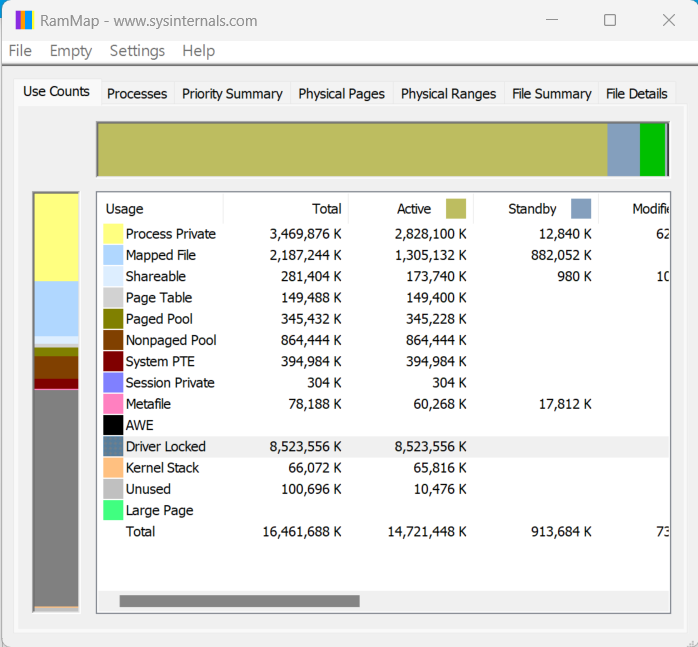Open the Settings menu
The width and height of the screenshot is (698, 647).
click(x=137, y=51)
